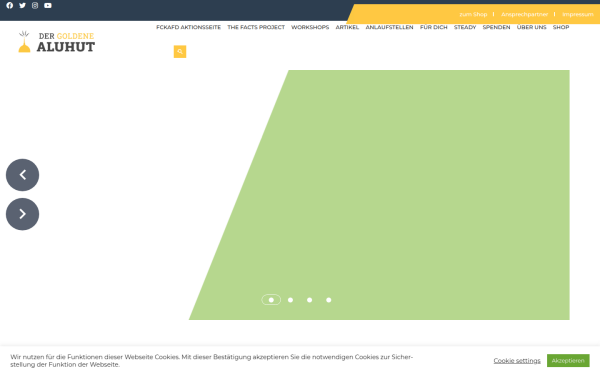Open Workshops menu item
The height and width of the screenshot is (375, 600).
click(x=310, y=27)
